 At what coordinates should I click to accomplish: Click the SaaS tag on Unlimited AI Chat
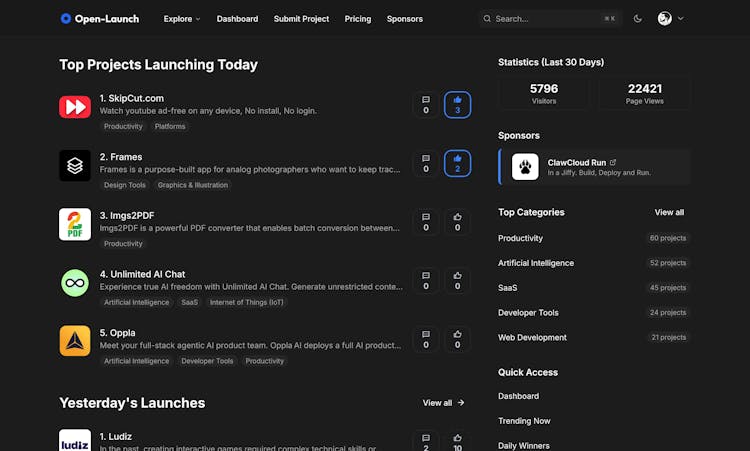(x=189, y=302)
